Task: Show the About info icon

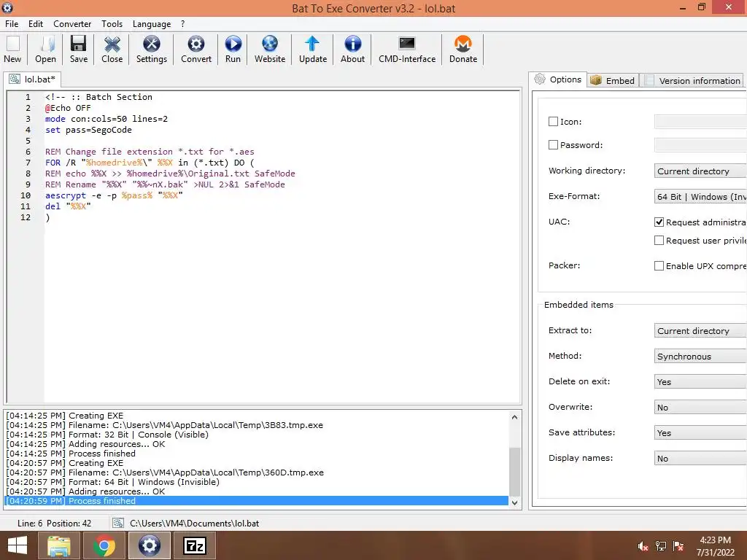Action: click(352, 44)
